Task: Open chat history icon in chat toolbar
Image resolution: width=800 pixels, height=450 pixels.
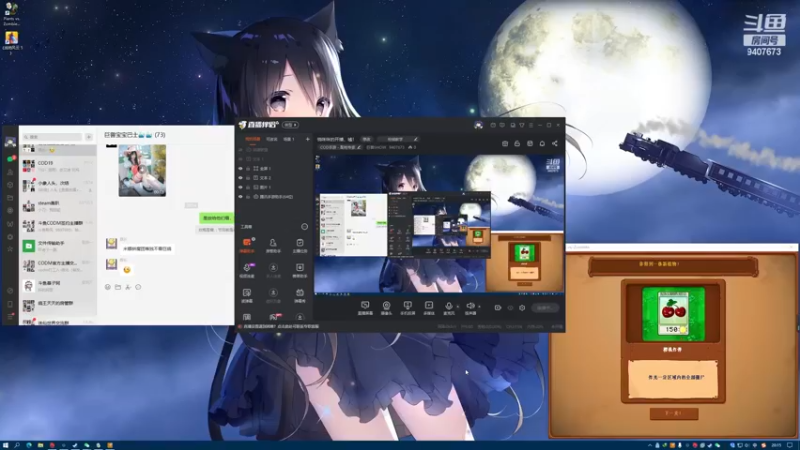Action: (x=138, y=287)
